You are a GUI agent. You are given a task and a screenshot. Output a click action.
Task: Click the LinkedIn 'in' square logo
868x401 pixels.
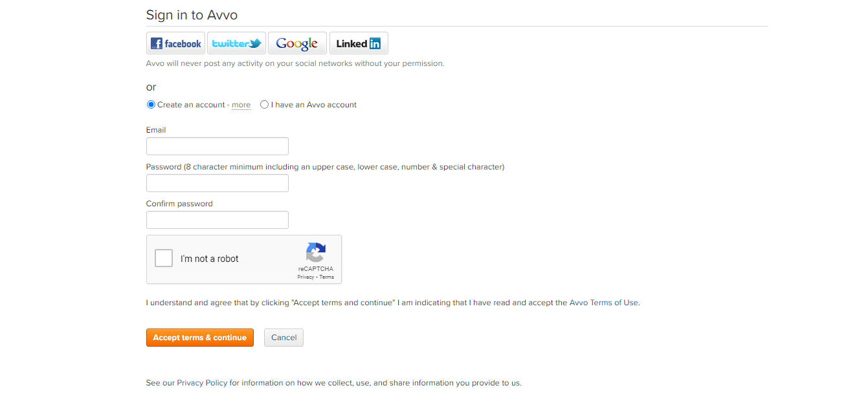375,43
